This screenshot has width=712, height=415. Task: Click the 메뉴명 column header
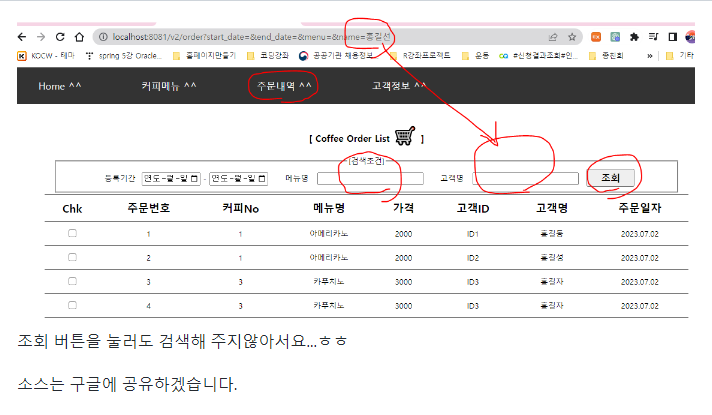pos(329,208)
